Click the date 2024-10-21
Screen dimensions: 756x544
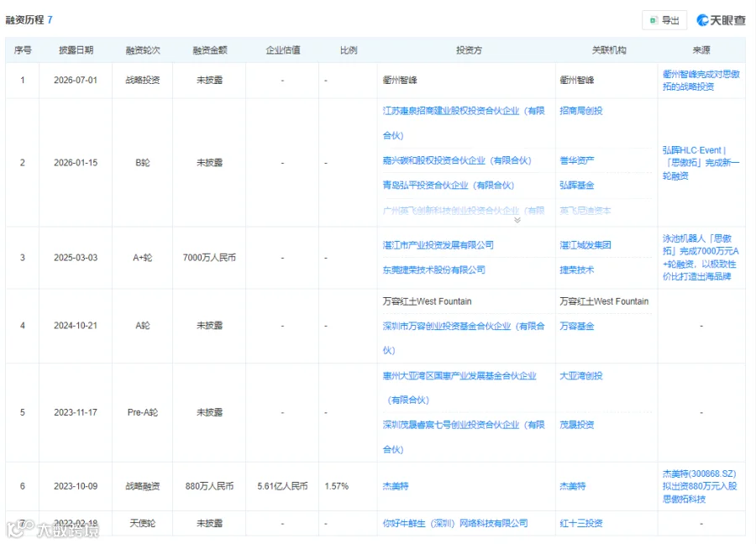76,326
